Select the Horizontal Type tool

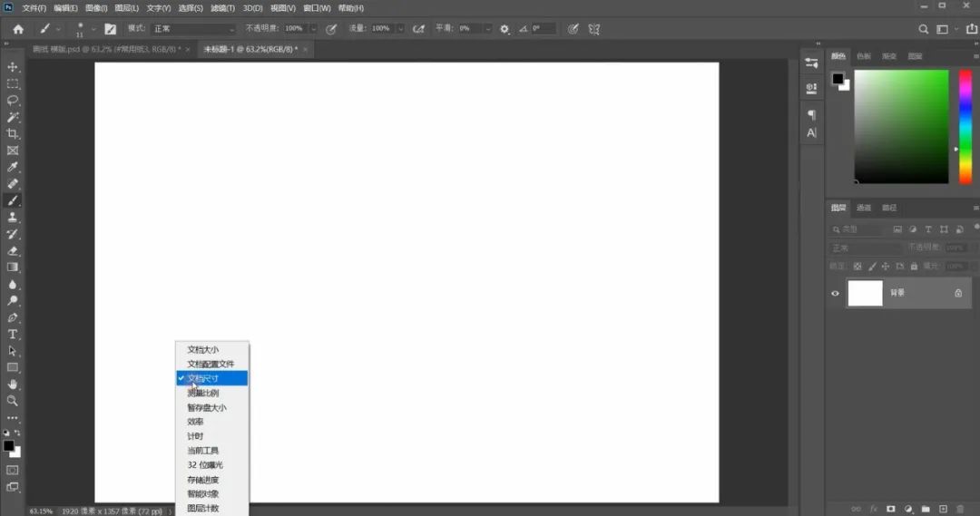(13, 335)
